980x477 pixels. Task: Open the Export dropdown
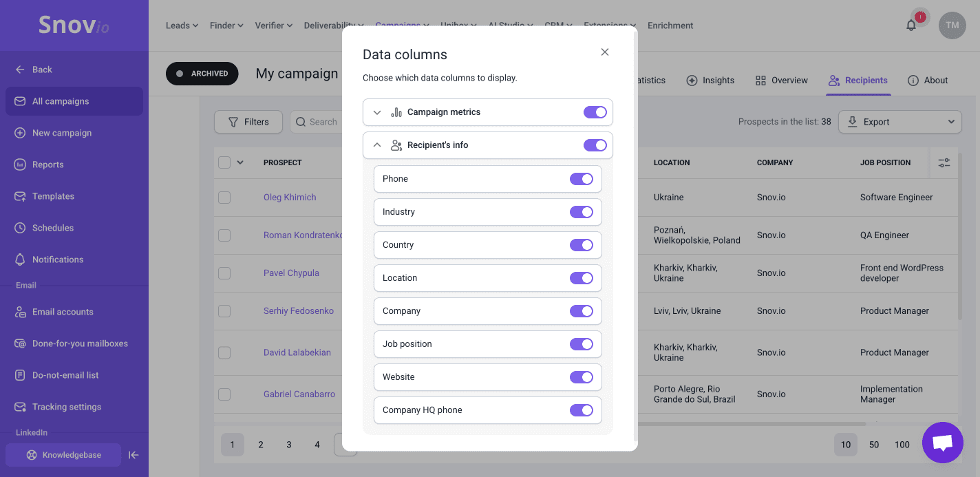(x=899, y=122)
